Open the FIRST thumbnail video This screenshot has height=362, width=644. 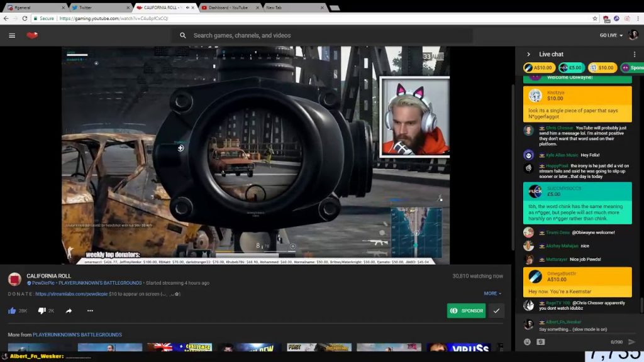tap(319, 347)
